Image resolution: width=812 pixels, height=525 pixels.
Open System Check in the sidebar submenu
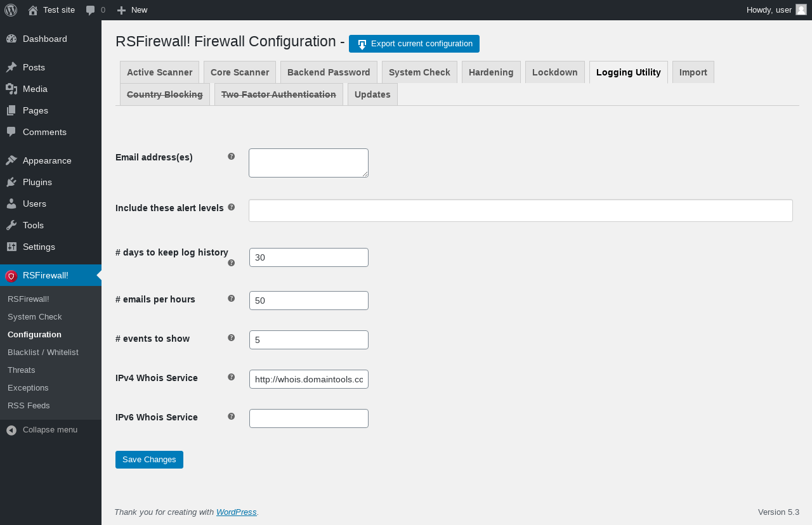(x=35, y=316)
